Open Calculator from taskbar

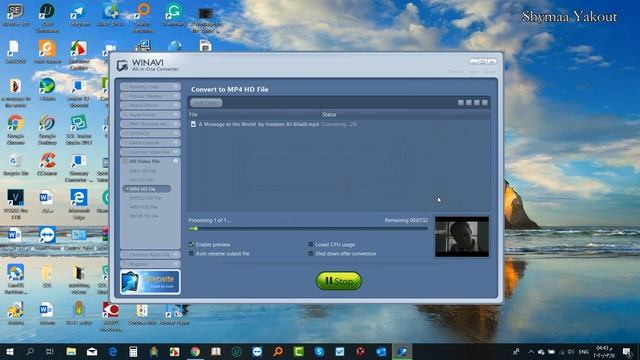click(133, 352)
